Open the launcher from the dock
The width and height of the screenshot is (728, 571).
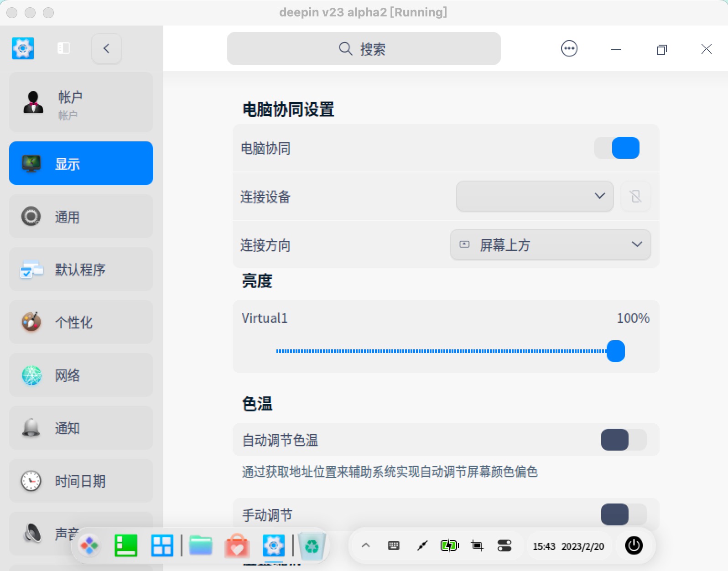(89, 545)
